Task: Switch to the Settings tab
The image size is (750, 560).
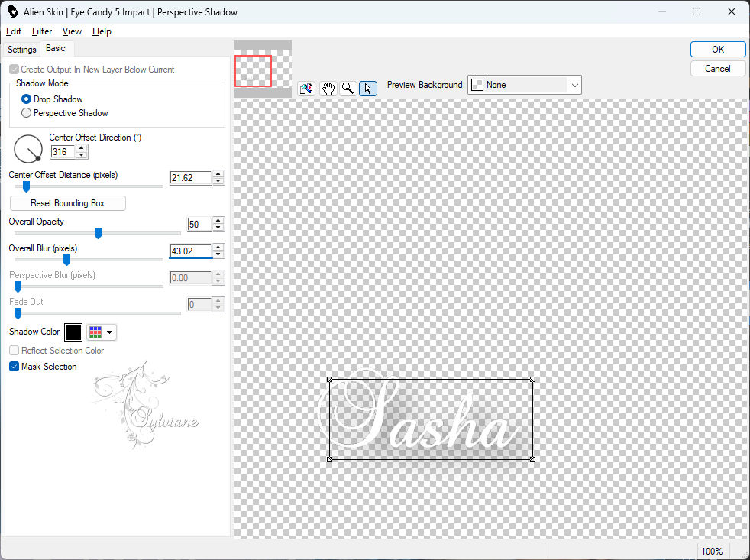Action: [x=22, y=50]
